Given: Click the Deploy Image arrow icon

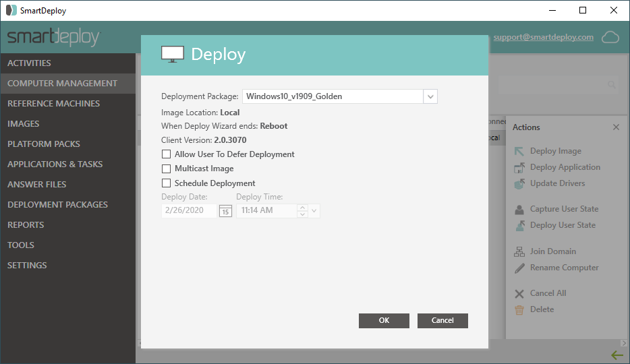Looking at the screenshot, I should click(519, 151).
